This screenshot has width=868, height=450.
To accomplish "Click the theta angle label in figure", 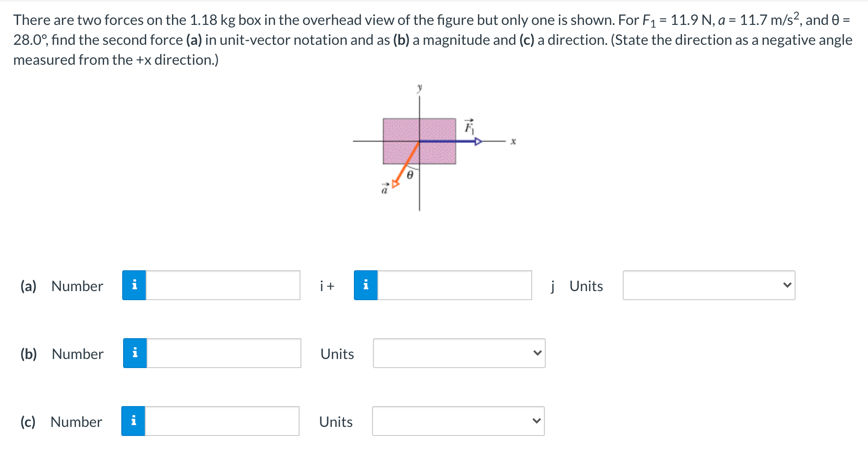I will 410,175.
